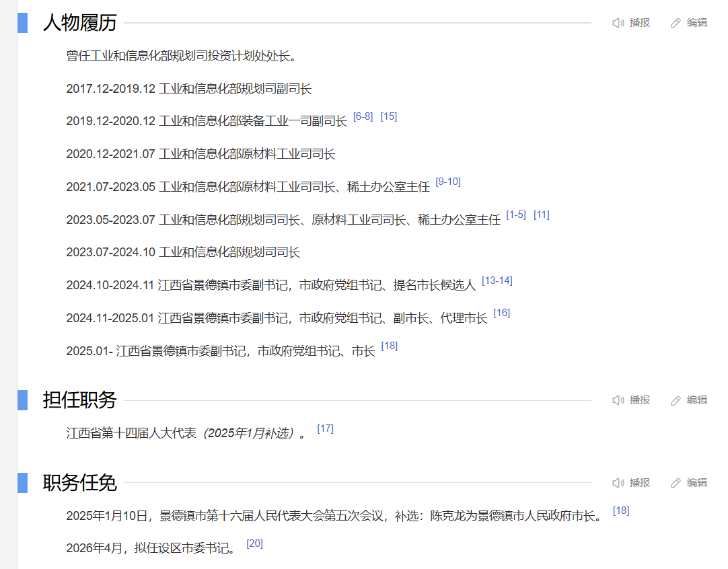Click the 2021.07-2023.05 稀土办公室主任 entry
Viewport: 728px width, 569px height.
coord(248,188)
